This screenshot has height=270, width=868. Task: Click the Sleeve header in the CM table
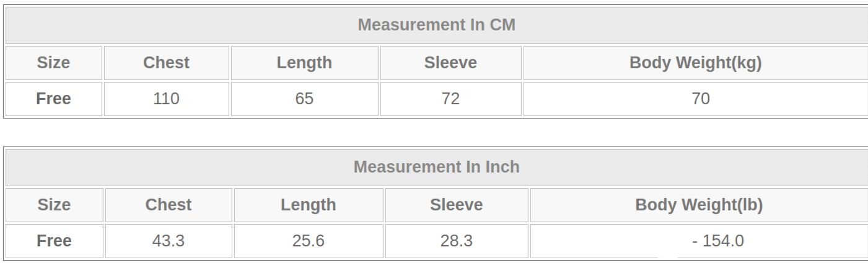click(450, 63)
